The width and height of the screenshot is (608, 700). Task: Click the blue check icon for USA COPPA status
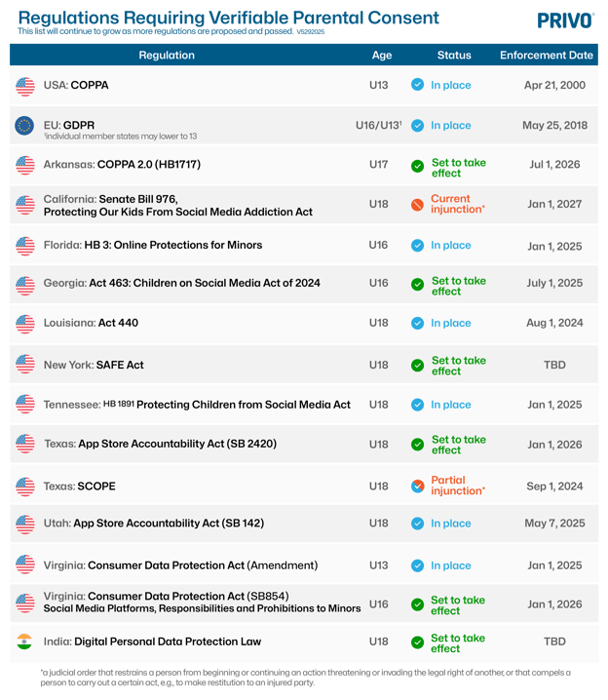tap(417, 85)
